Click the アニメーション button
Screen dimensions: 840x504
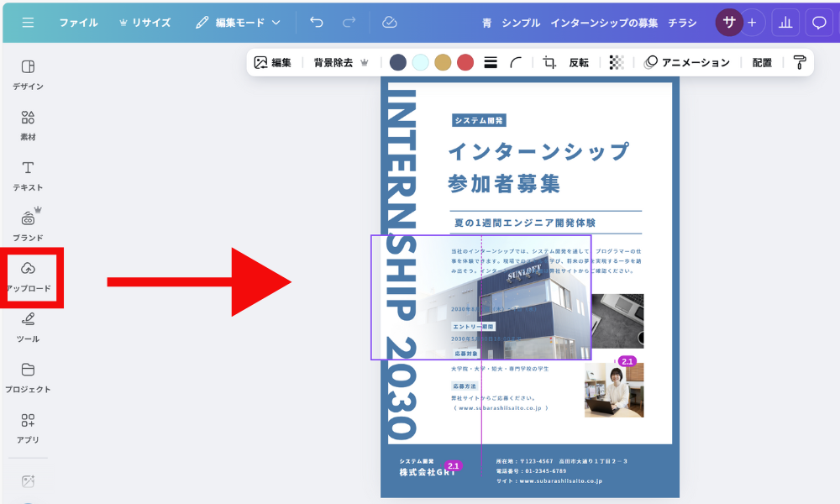point(687,63)
